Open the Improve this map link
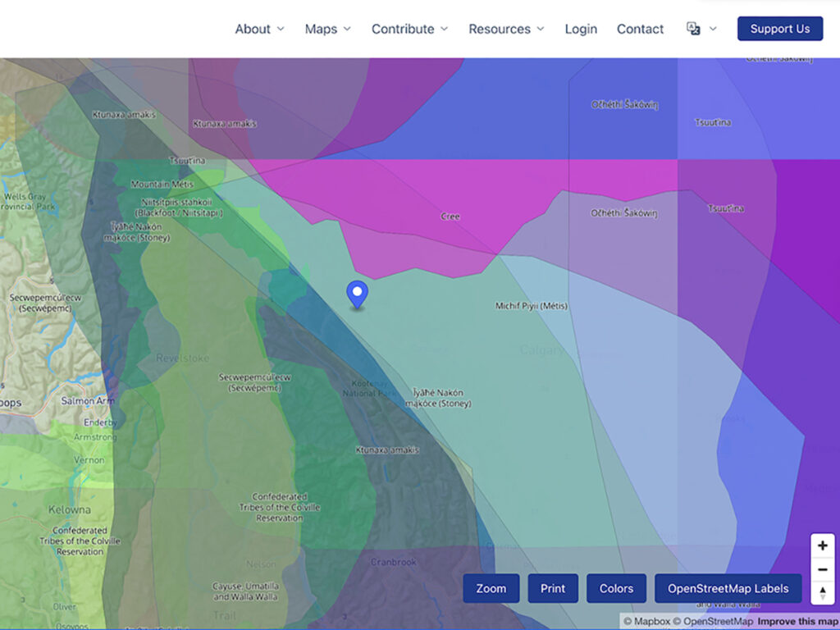Screen dimensions: 840x630 pyautogui.click(x=797, y=622)
